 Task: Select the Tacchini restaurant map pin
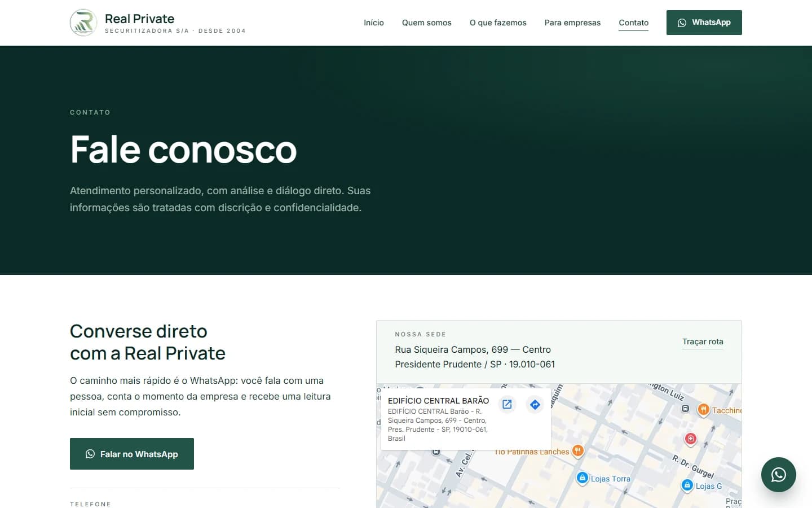(x=703, y=410)
